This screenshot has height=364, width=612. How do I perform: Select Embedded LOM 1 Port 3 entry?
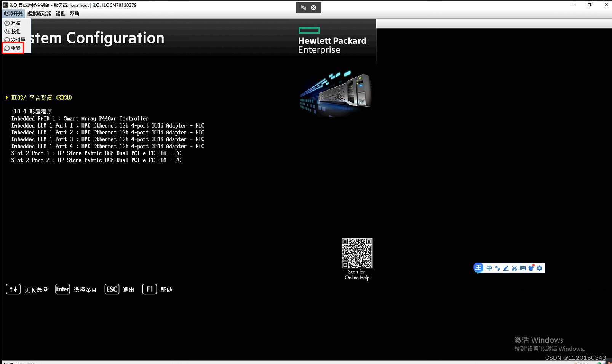pyautogui.click(x=108, y=139)
